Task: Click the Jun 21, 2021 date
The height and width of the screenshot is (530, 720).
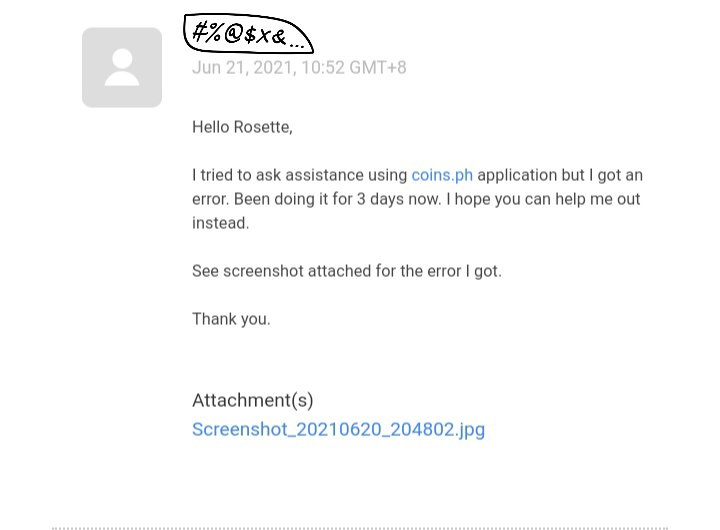Action: 244,68
